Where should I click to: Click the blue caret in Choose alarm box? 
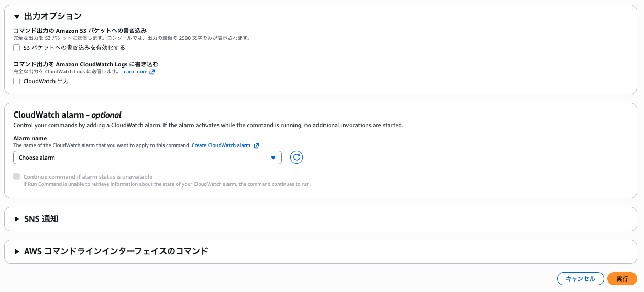(x=273, y=158)
